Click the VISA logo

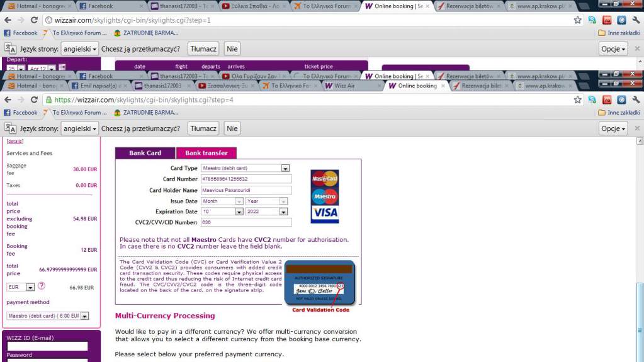tap(324, 213)
